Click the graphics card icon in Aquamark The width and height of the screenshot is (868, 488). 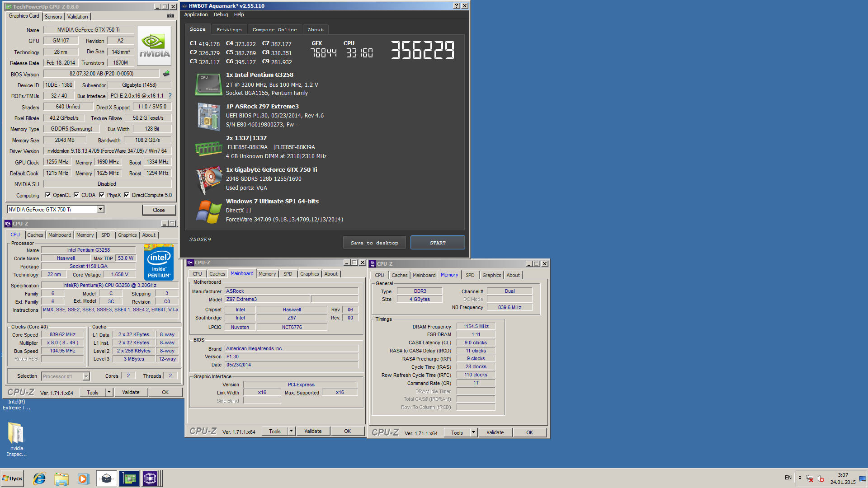pos(208,180)
